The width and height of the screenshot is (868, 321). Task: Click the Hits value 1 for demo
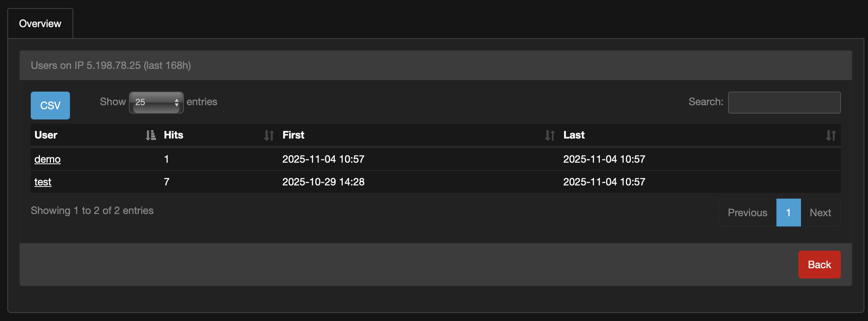pyautogui.click(x=167, y=159)
